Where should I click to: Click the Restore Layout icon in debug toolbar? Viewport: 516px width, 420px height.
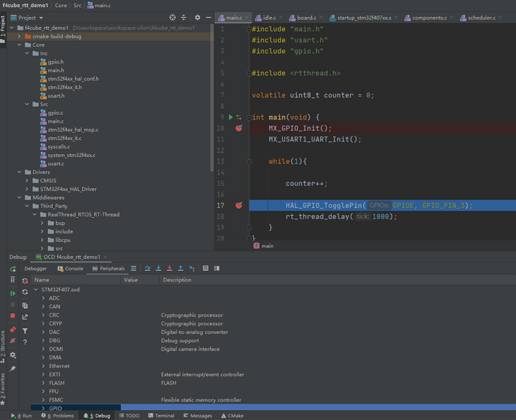(216, 269)
